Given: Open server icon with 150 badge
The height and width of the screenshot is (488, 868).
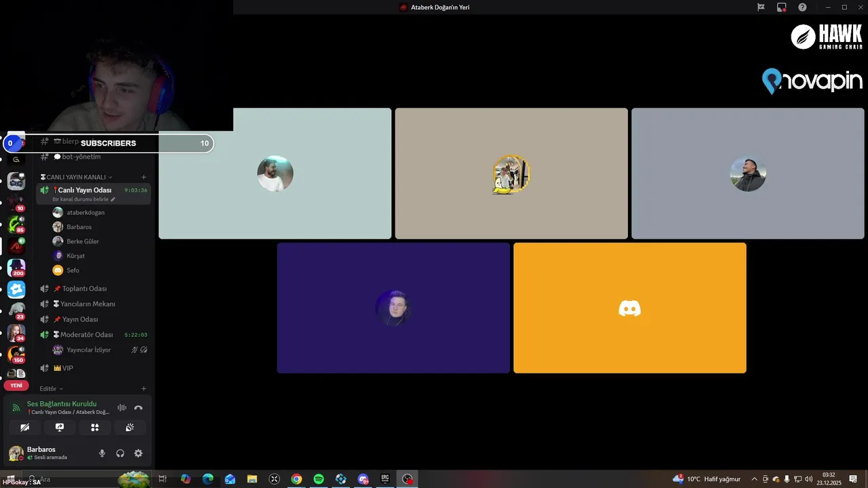Looking at the screenshot, I should point(16,354).
